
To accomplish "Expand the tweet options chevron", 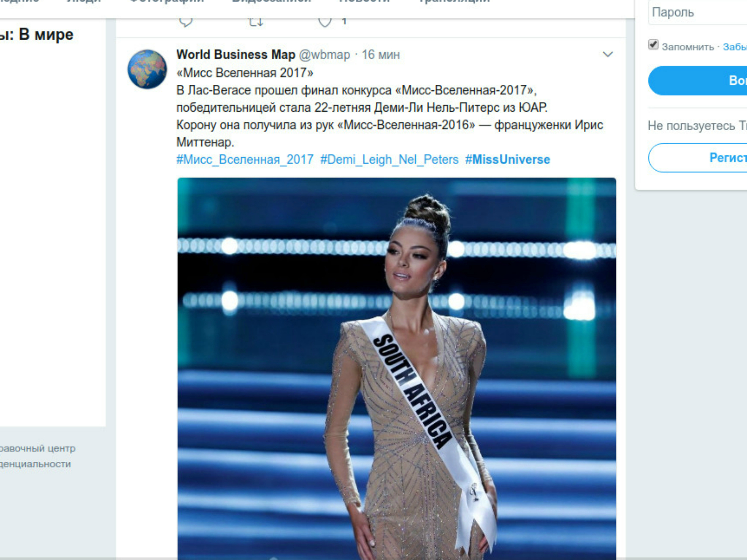I will pyautogui.click(x=608, y=55).
